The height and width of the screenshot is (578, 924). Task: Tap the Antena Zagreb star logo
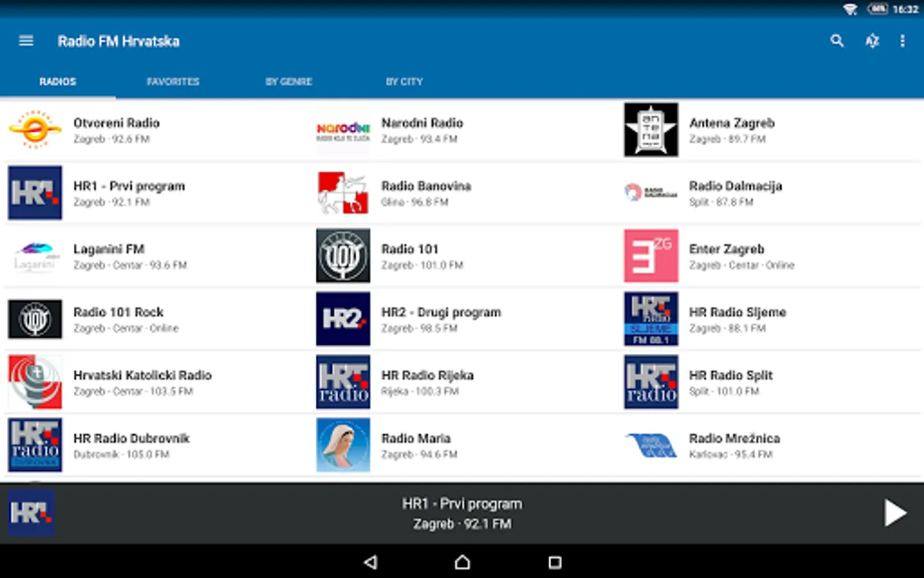[x=651, y=130]
